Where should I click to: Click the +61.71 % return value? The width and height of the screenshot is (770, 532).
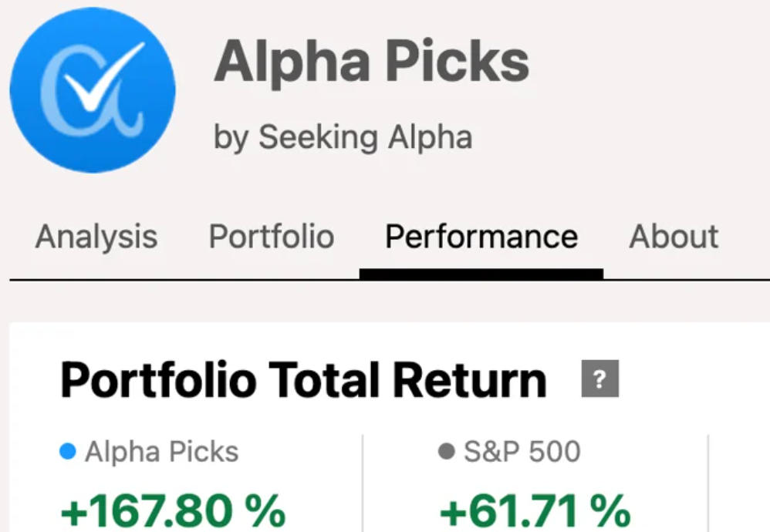pyautogui.click(x=535, y=510)
